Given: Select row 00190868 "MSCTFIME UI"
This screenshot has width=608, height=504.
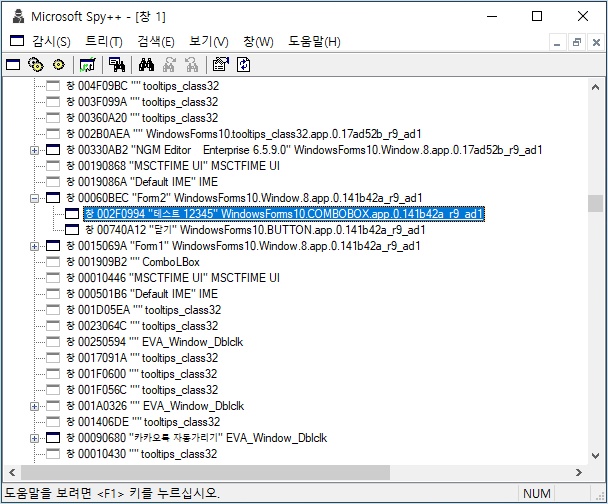Looking at the screenshot, I should coord(173,166).
